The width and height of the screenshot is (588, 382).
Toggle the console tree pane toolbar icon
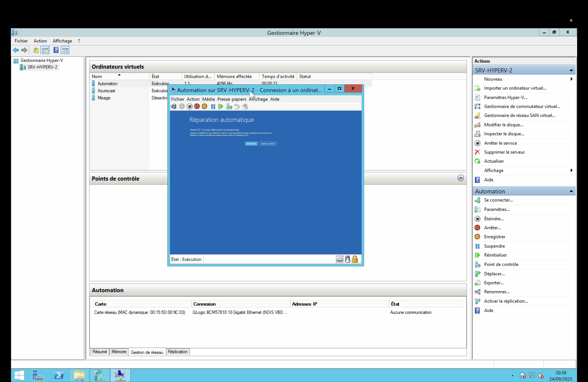pyautogui.click(x=45, y=50)
